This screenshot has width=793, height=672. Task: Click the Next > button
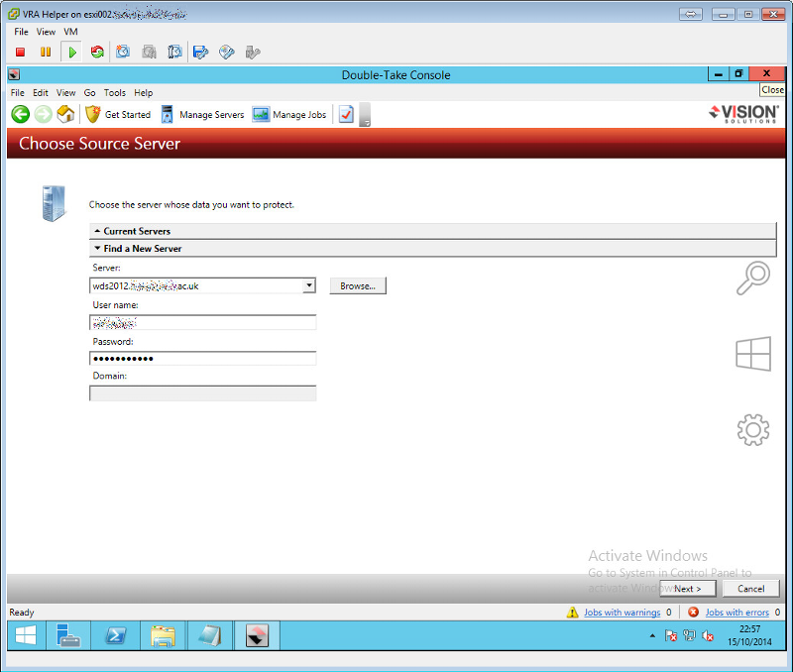(x=687, y=589)
